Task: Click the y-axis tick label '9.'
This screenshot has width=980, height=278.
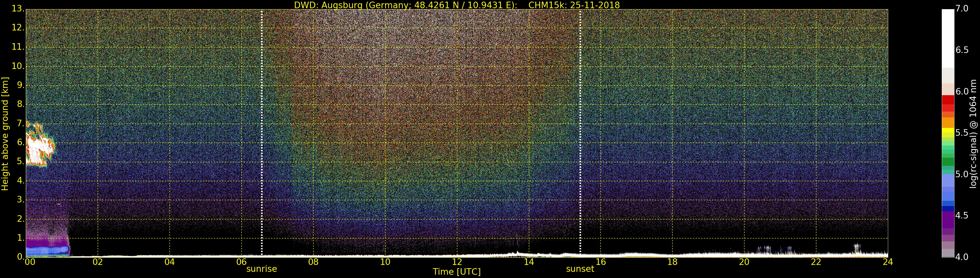Action: (x=21, y=85)
